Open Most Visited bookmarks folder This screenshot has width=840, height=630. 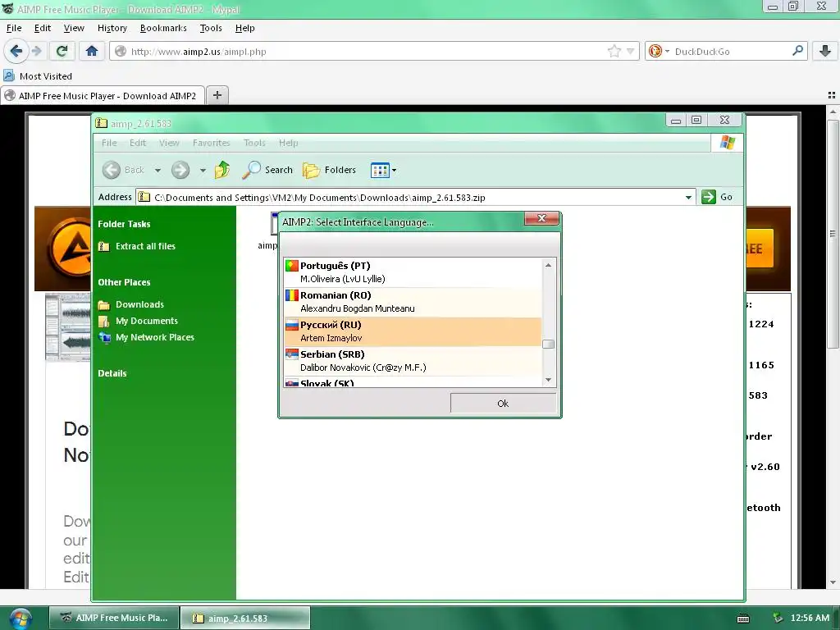[x=38, y=76]
